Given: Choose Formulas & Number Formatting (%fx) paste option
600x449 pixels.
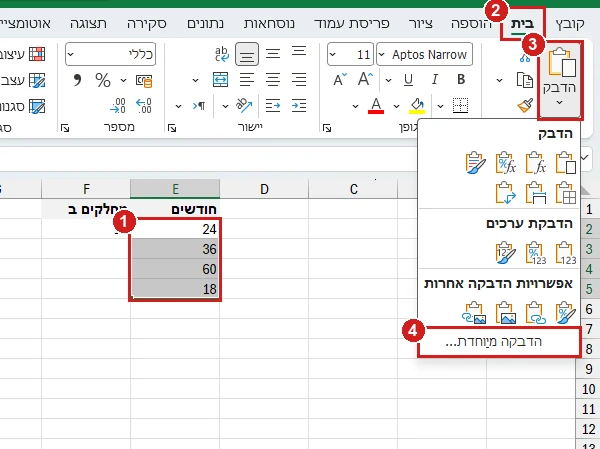Looking at the screenshot, I should [x=505, y=163].
